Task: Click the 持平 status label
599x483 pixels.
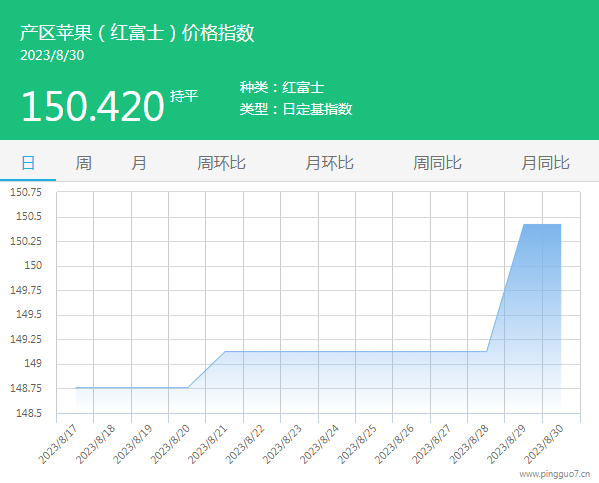Action: [x=184, y=96]
